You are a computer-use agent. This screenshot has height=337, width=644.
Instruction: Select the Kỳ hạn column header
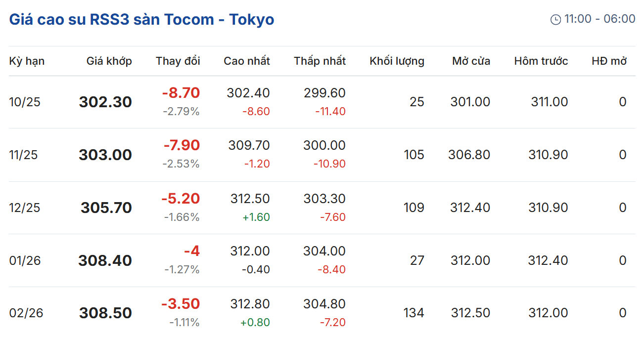(x=27, y=61)
